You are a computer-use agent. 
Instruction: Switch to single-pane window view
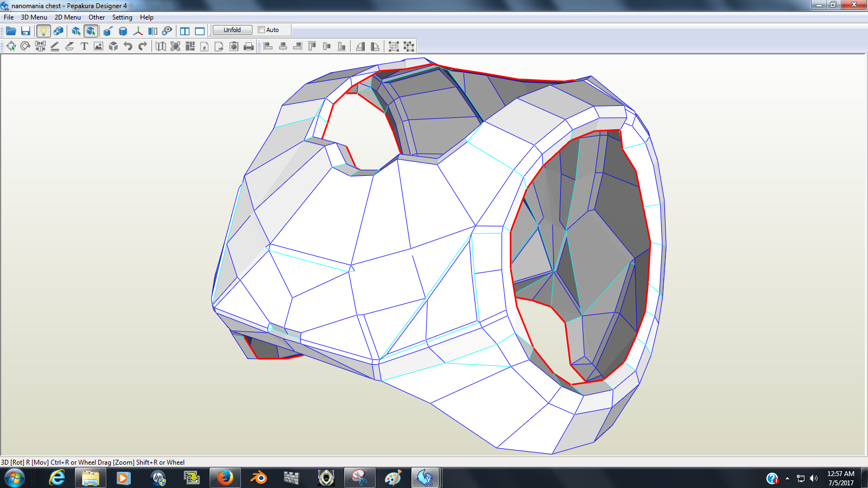[200, 31]
